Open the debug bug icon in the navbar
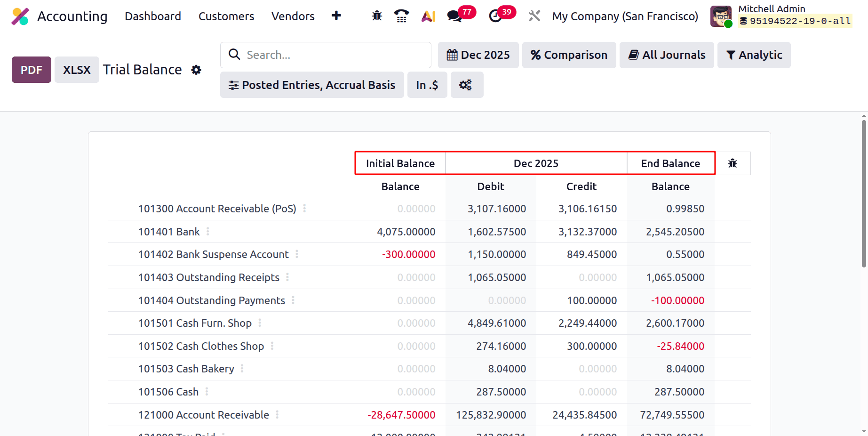The image size is (868, 436). click(x=377, y=16)
